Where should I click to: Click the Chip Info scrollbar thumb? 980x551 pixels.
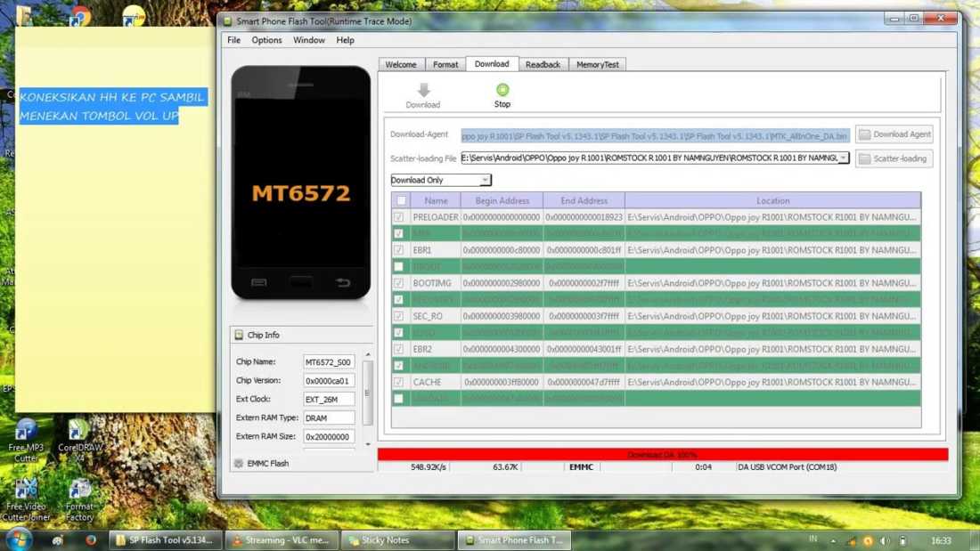point(367,393)
